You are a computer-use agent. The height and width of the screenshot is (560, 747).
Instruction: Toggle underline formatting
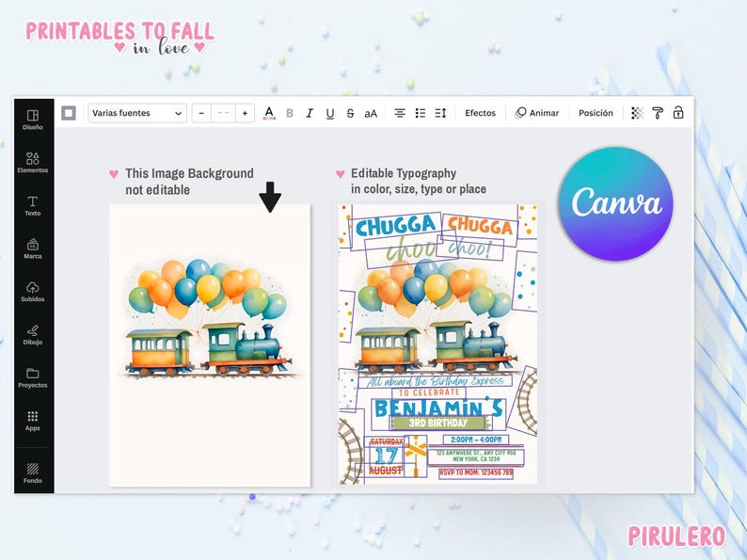[329, 114]
